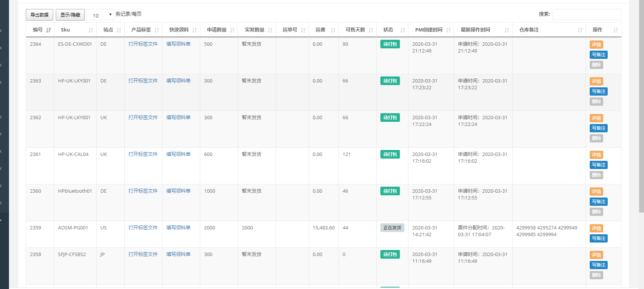
Task: Sort by 站点 column arrows
Action: click(x=119, y=30)
